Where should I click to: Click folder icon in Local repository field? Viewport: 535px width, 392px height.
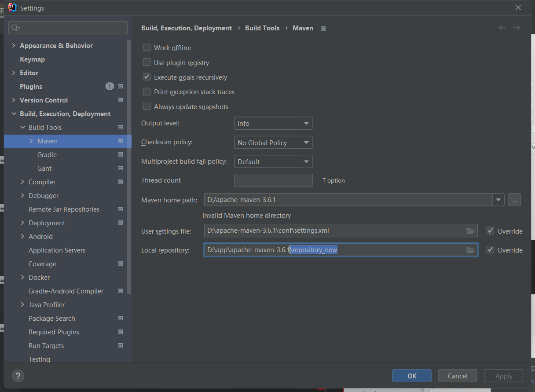point(470,250)
